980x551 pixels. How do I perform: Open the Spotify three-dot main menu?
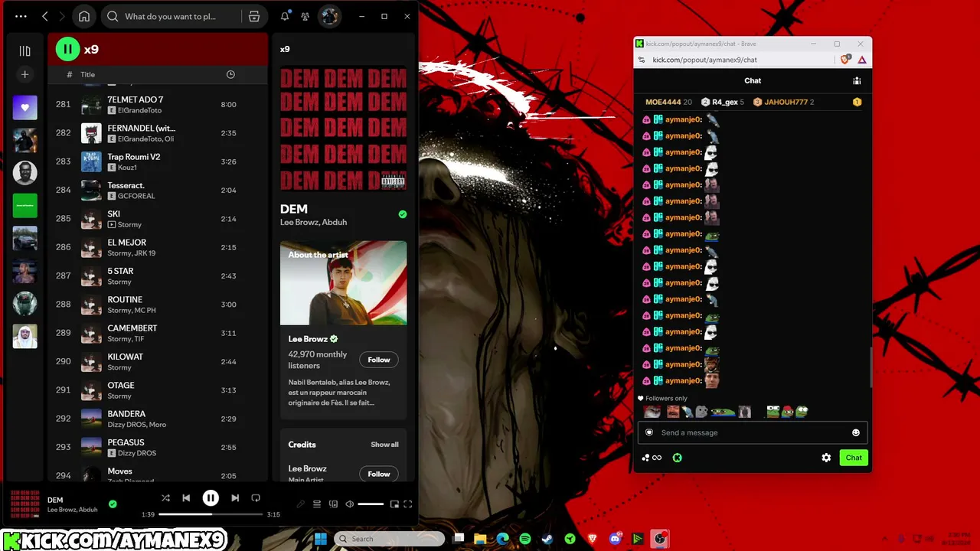tap(21, 16)
